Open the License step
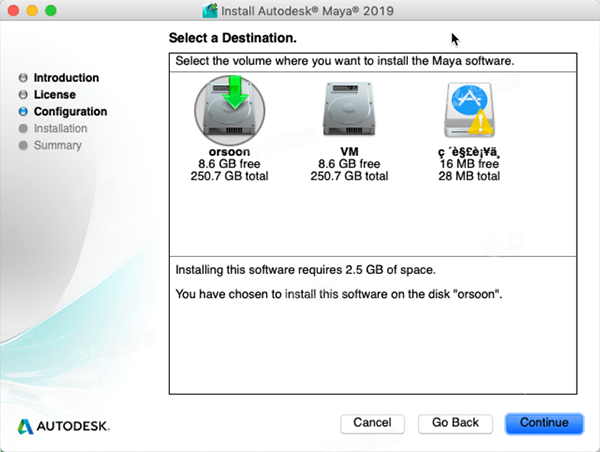Viewport: 600px width, 452px height. point(55,95)
